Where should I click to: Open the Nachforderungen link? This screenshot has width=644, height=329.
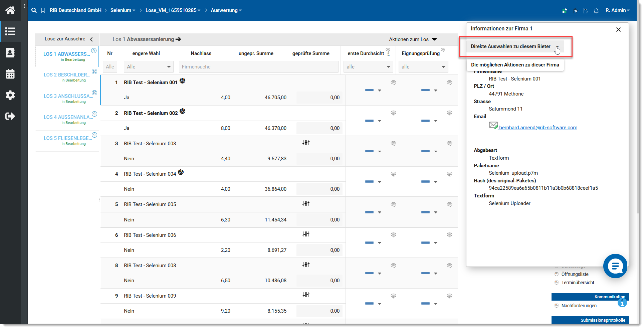[579, 306]
